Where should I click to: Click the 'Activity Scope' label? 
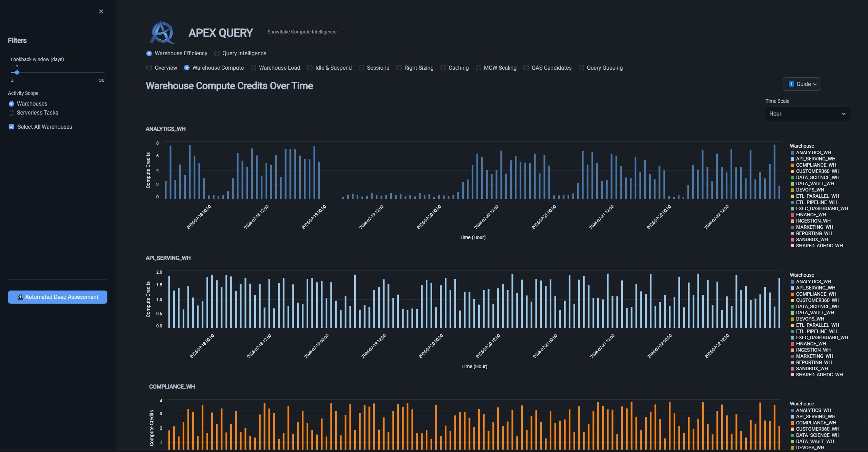pyautogui.click(x=23, y=93)
